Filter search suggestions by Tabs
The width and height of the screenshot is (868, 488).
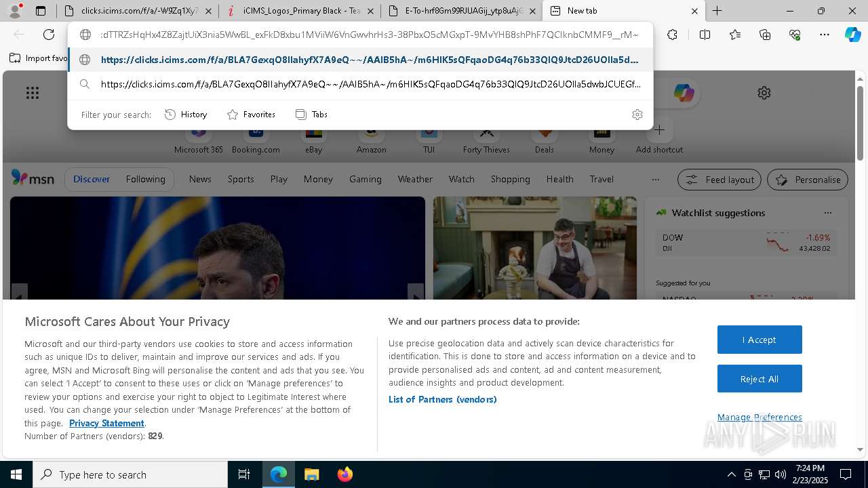click(312, 115)
